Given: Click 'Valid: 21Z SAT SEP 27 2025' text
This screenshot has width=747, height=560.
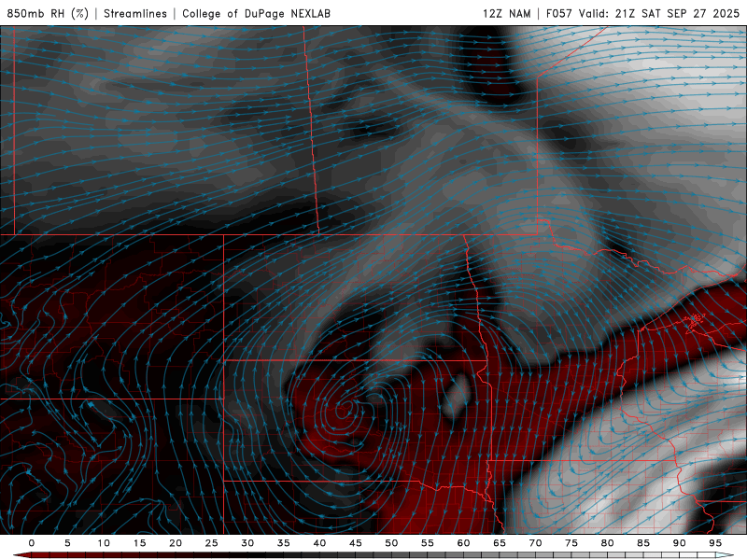Looking at the screenshot, I should (659, 13).
